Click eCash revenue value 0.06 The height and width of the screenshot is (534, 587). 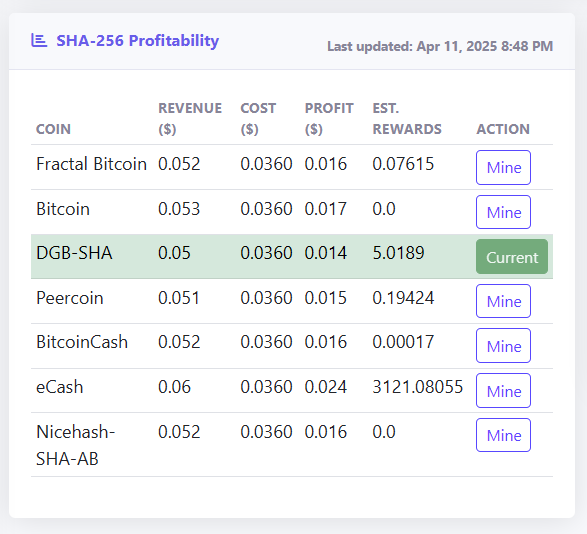tap(174, 387)
